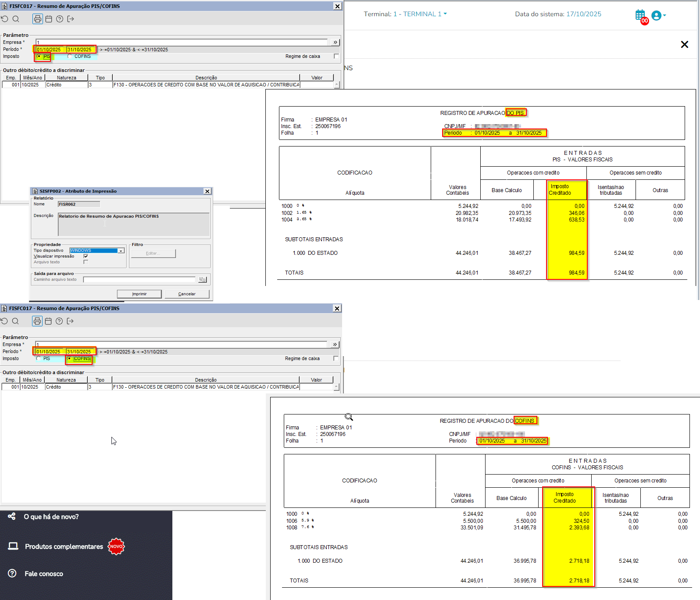Click the F130 description cell in the PIS-selected window
This screenshot has width=700, height=600.
tap(207, 85)
